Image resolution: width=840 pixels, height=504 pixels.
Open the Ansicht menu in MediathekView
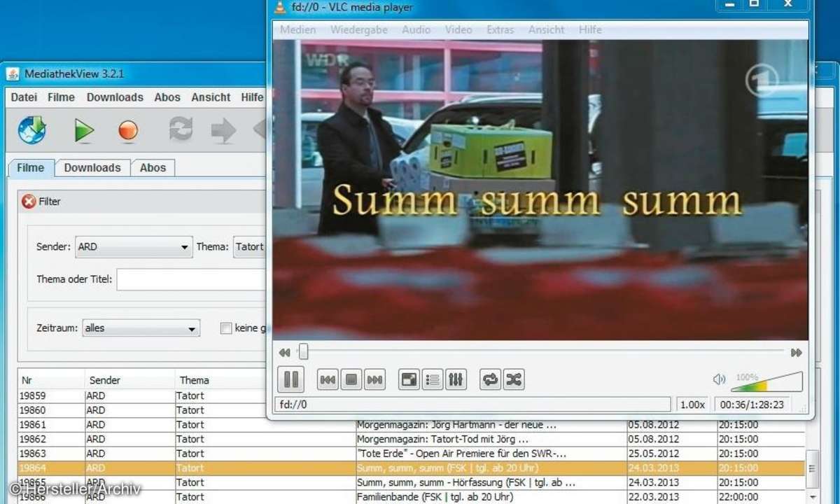[x=211, y=97]
